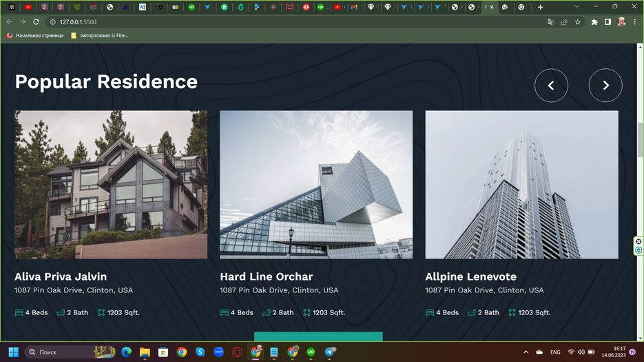Open Opera browser from the taskbar
644x362 pixels.
coord(237,352)
